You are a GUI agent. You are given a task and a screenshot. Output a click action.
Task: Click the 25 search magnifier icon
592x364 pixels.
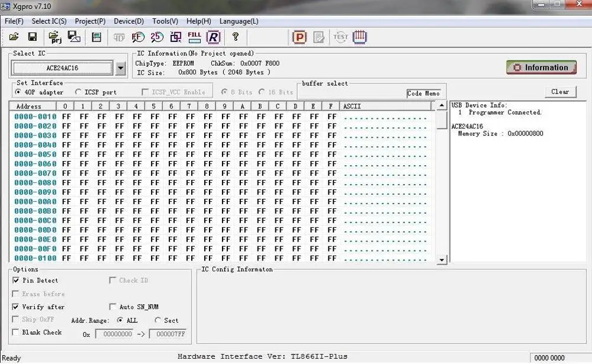coord(157,37)
